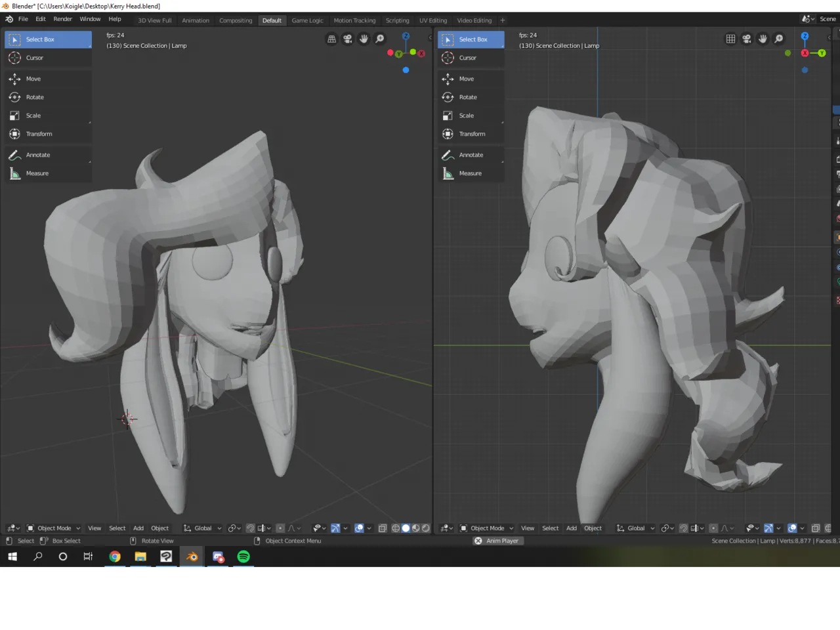Open the Object Mode dropdown in left viewport
The width and height of the screenshot is (840, 630).
pos(54,528)
